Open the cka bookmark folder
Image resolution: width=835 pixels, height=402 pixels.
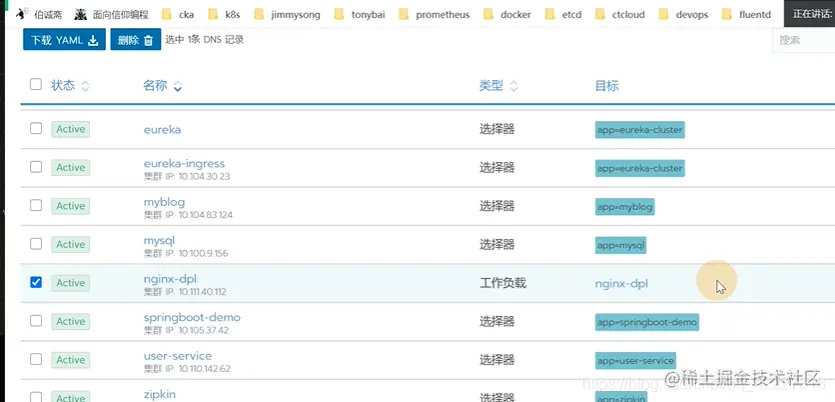176,14
